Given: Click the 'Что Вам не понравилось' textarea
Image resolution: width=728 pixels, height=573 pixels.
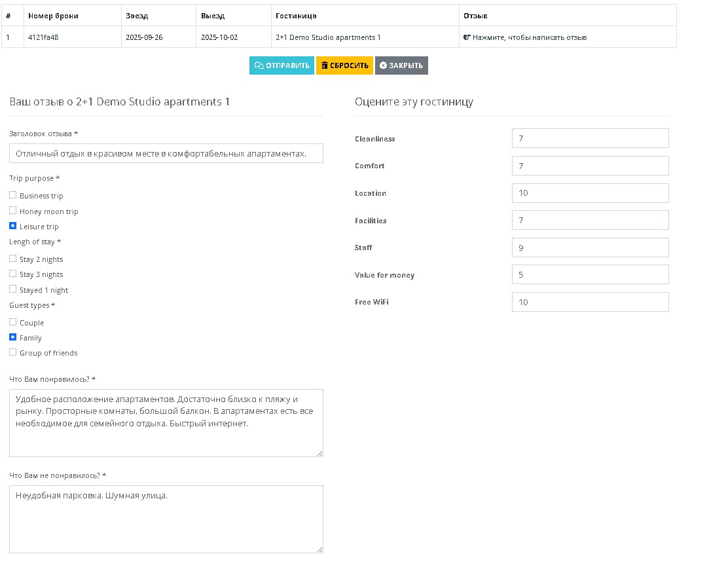Looking at the screenshot, I should coord(166,519).
